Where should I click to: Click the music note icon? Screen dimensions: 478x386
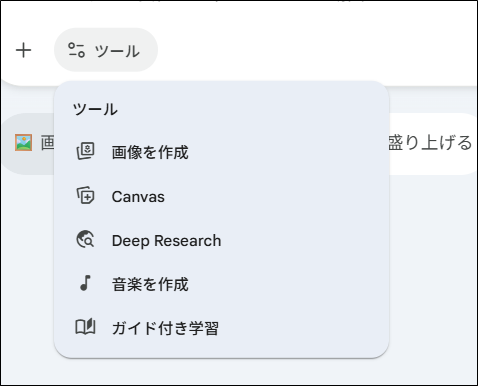[85, 283]
